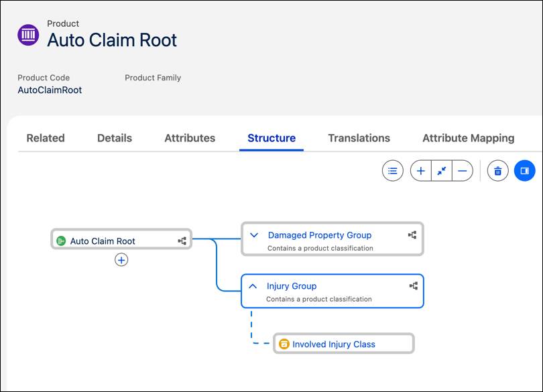The width and height of the screenshot is (543, 392).
Task: Click the Auto Claim Root page title
Action: tap(112, 40)
